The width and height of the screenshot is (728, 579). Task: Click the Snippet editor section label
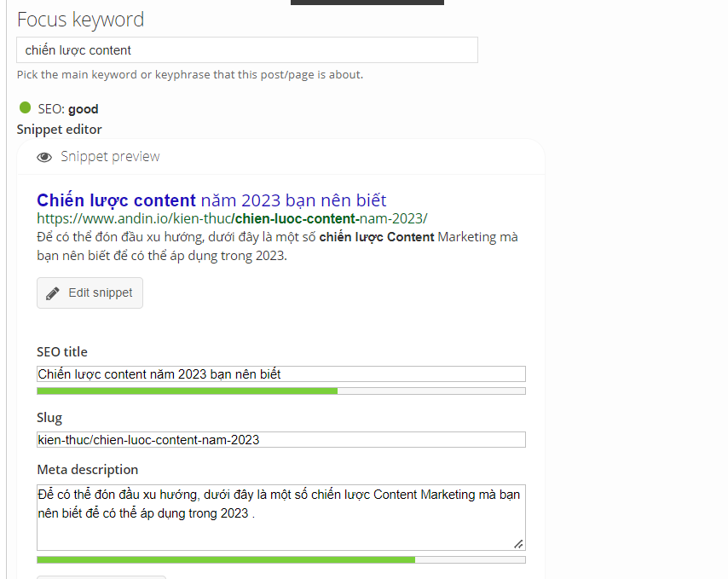click(60, 130)
